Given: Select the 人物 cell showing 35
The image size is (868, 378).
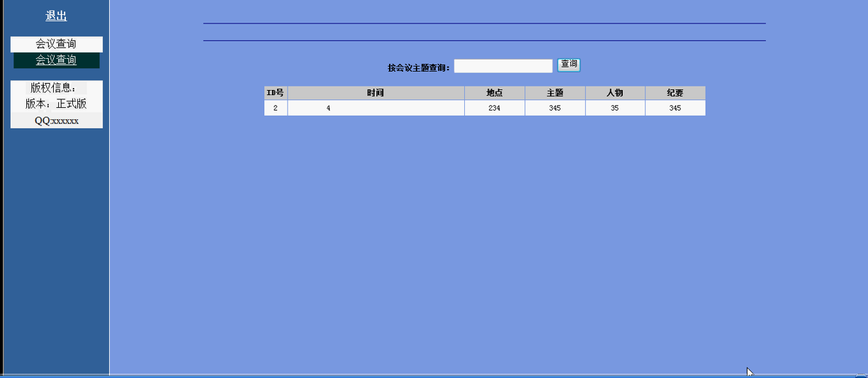Looking at the screenshot, I should pyautogui.click(x=615, y=108).
